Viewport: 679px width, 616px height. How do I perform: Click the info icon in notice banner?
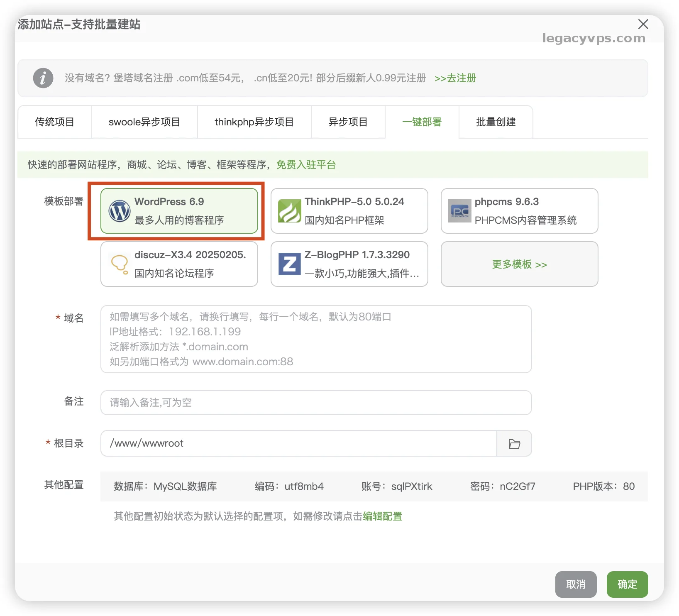43,78
